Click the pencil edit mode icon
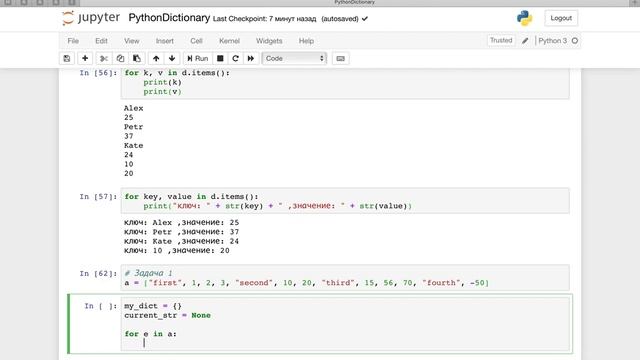The image size is (640, 360). (x=525, y=41)
